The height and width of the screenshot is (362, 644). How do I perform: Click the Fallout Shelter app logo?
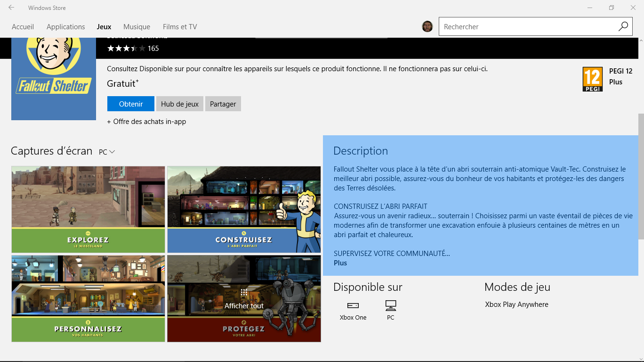click(54, 79)
